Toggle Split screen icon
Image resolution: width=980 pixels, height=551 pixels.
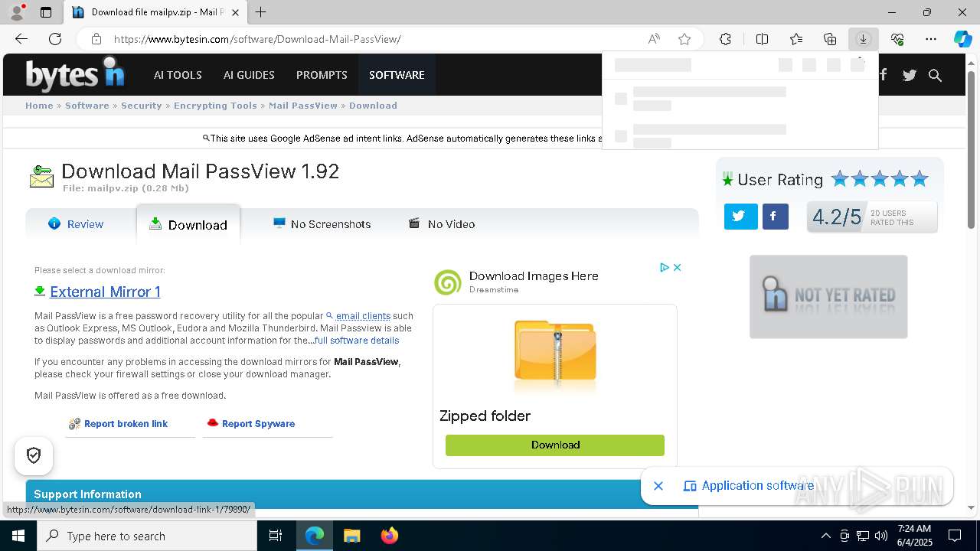click(x=762, y=39)
